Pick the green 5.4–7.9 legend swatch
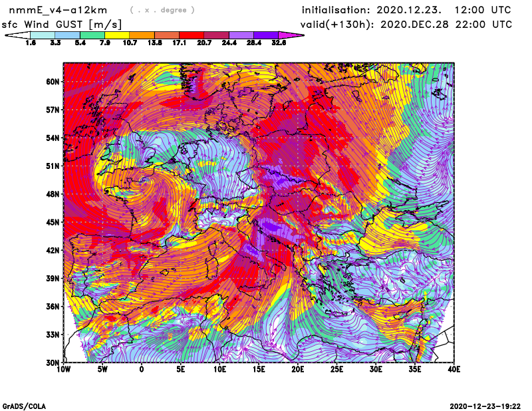The width and height of the screenshot is (532, 411). (x=92, y=35)
